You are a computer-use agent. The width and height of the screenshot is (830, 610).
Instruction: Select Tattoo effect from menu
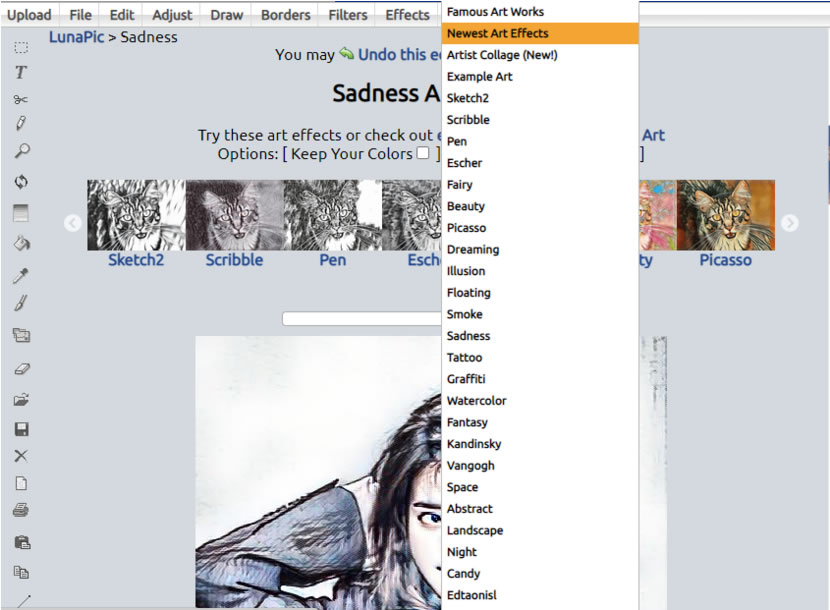540,358
